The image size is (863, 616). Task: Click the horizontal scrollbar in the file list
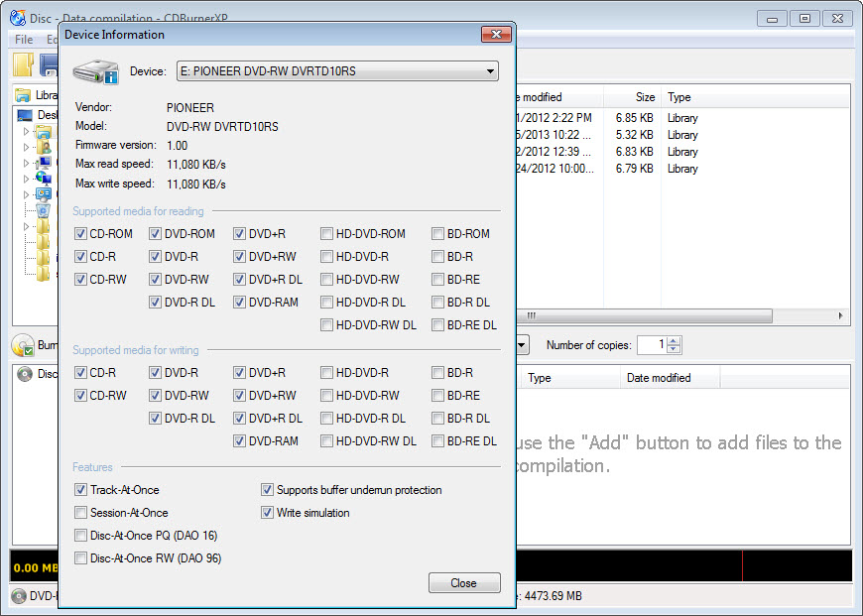click(x=644, y=316)
